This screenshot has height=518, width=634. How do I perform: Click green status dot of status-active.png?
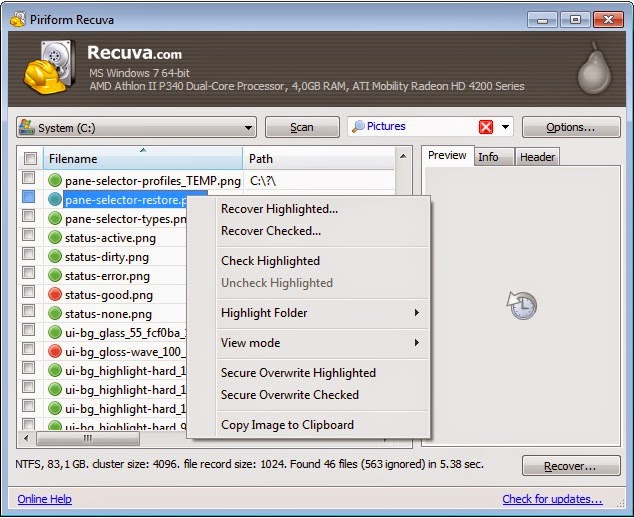55,237
